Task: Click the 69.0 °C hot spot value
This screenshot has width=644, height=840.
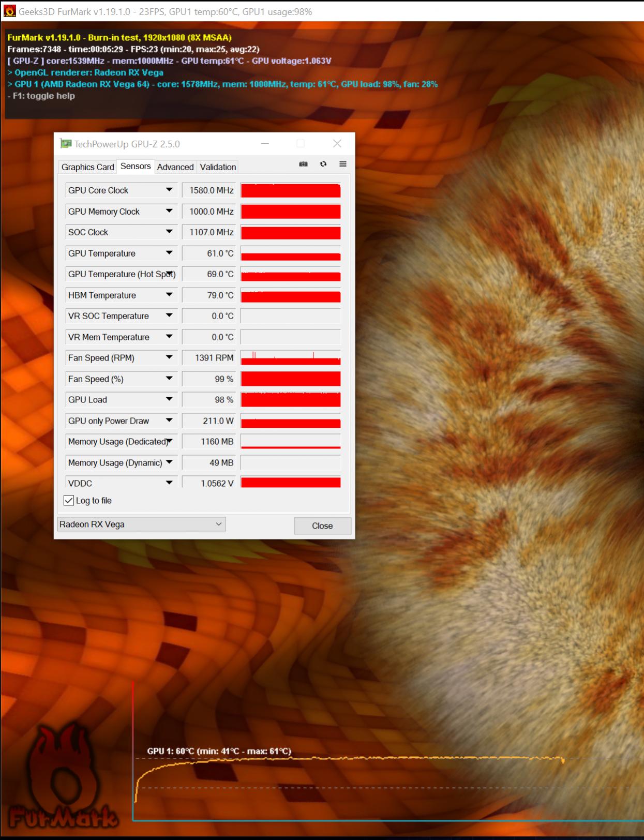Action: coord(209,274)
